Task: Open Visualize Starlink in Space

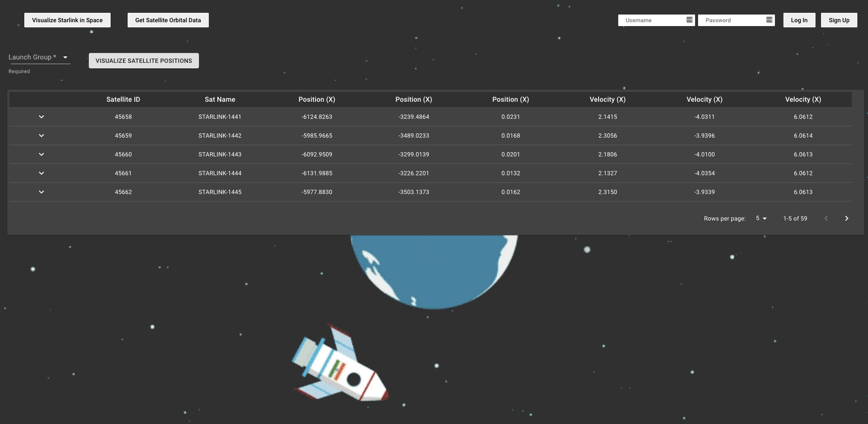Action: (x=67, y=20)
